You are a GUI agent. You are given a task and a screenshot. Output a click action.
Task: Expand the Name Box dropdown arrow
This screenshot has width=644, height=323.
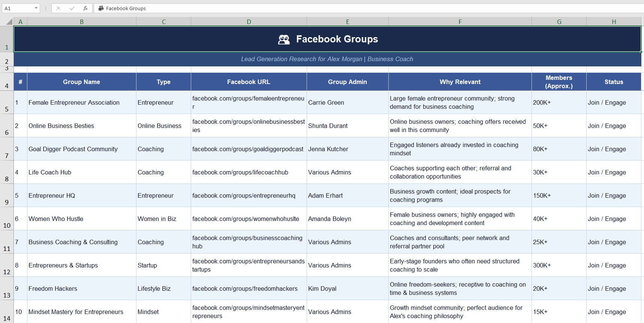(x=36, y=8)
